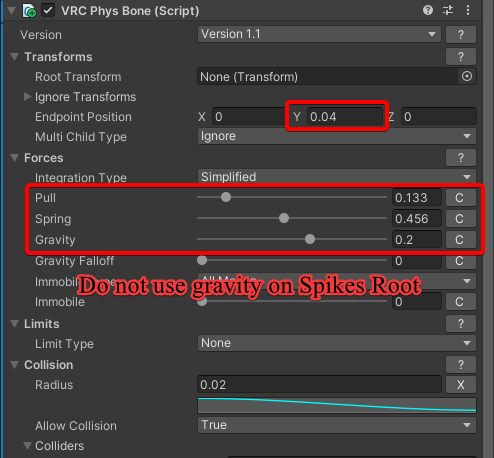This screenshot has width=494, height=458.
Task: Open the component help reference icon
Action: click(x=428, y=10)
